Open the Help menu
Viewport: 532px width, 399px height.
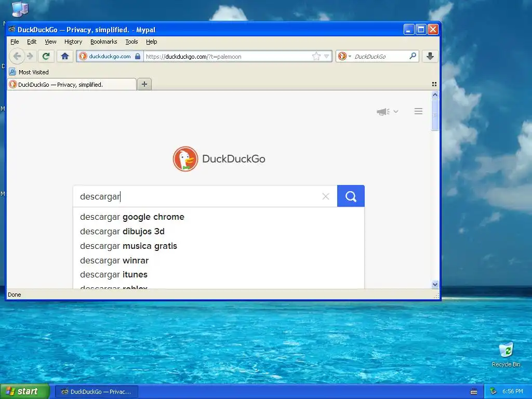pos(151,42)
